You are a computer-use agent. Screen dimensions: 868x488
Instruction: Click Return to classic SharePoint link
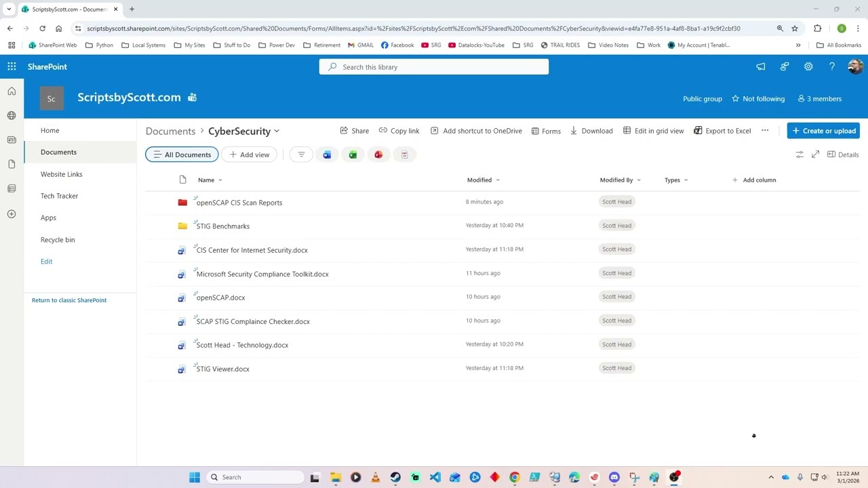tap(69, 300)
